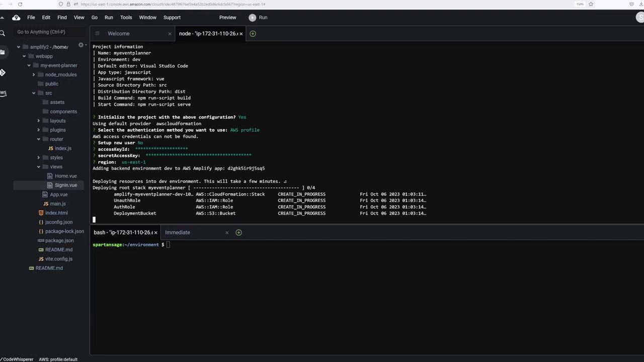Switch to the Welcome tab
This screenshot has width=644, height=362.
[x=118, y=34]
